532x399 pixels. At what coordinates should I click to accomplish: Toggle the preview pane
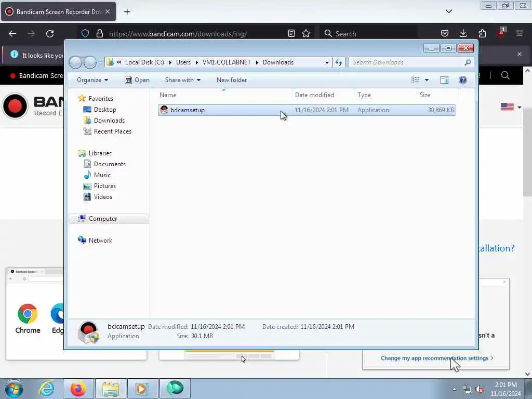444,80
